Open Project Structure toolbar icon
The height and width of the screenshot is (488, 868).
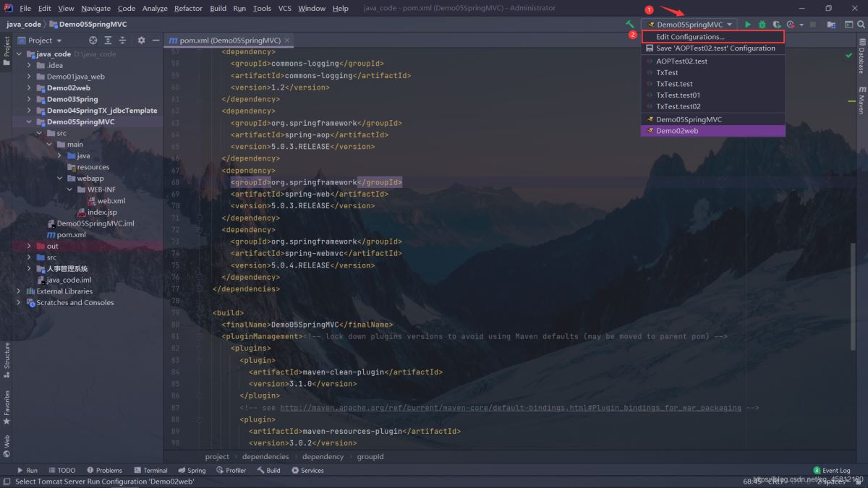pyautogui.click(x=831, y=25)
